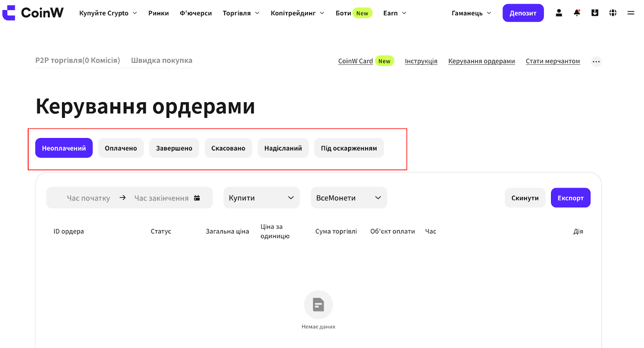Expand the Копітрейдинг menu
Image resolution: width=644 pixels, height=348 pixels.
297,13
